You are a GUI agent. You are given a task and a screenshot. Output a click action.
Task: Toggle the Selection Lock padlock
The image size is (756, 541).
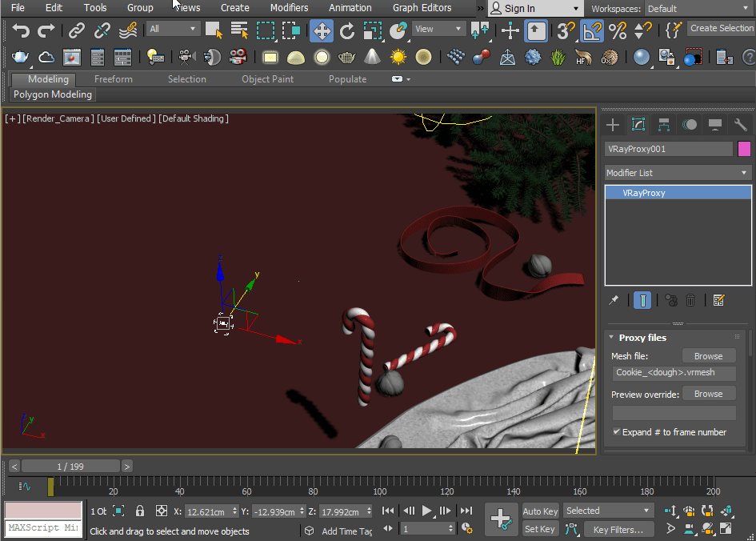point(140,511)
